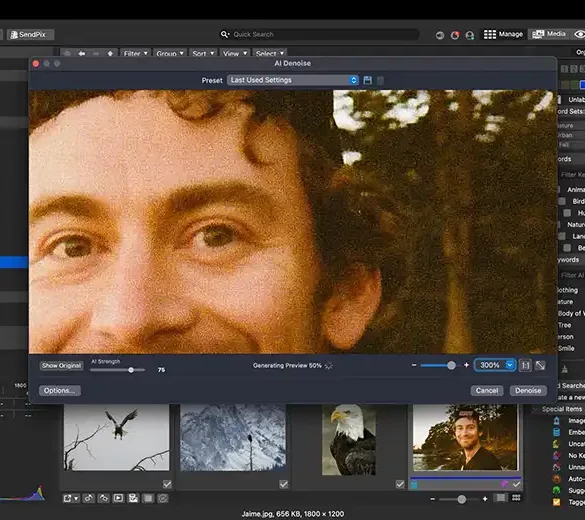Click the third icon in the bottom-left toolbar
The width and height of the screenshot is (585, 520).
click(104, 498)
